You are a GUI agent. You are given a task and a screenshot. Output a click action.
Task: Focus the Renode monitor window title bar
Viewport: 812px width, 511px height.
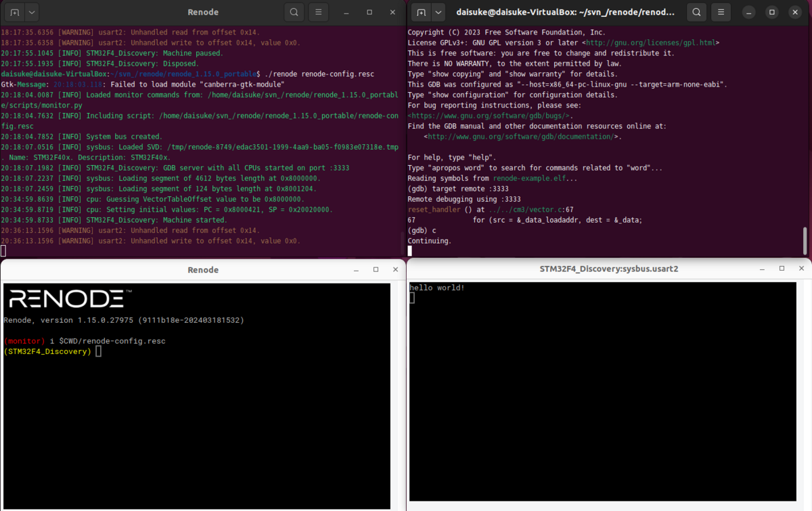click(x=203, y=269)
